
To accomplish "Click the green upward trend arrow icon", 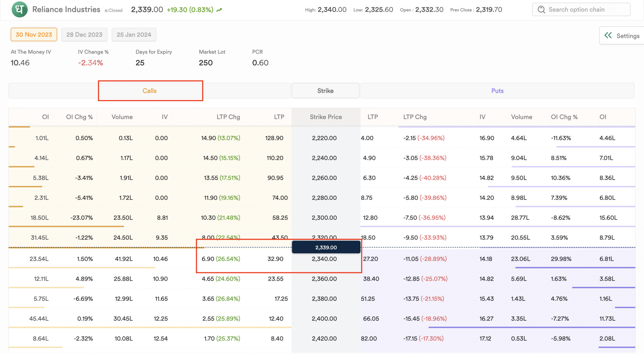I will (x=219, y=9).
